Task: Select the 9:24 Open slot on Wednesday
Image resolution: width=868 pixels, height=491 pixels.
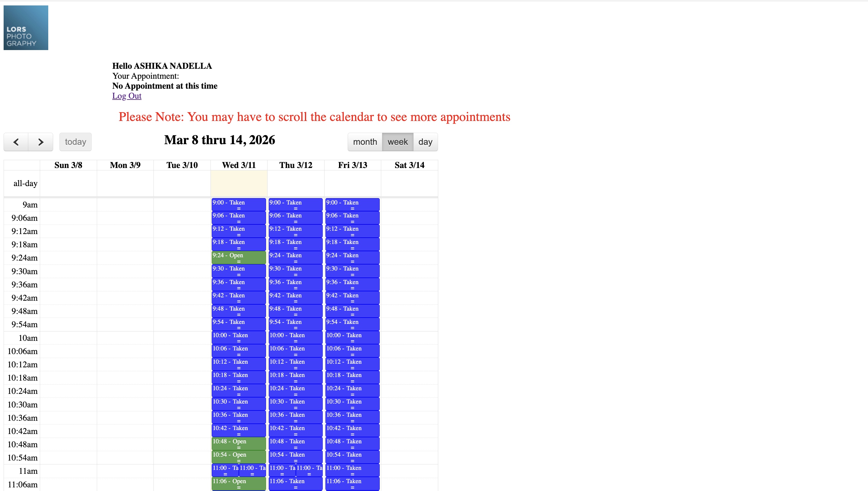Action: tap(238, 257)
